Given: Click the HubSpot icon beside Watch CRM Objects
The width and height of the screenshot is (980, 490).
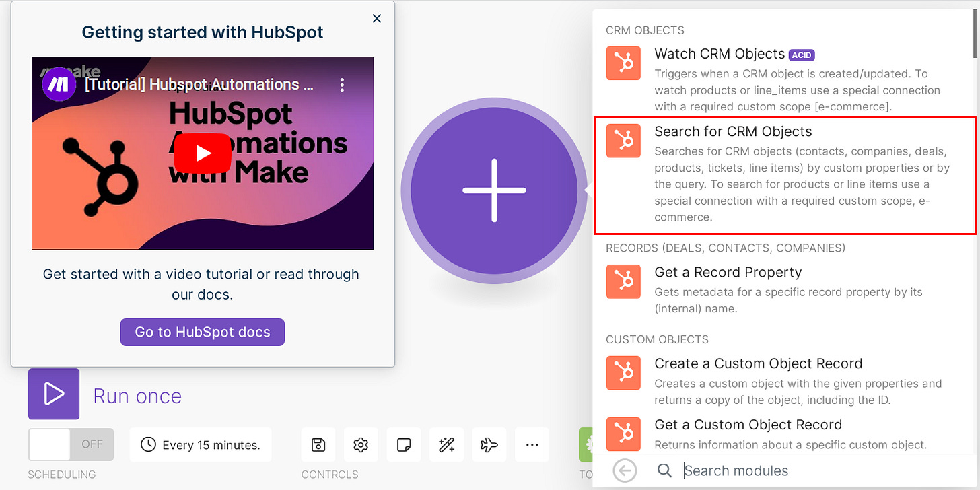Looking at the screenshot, I should pos(623,63).
